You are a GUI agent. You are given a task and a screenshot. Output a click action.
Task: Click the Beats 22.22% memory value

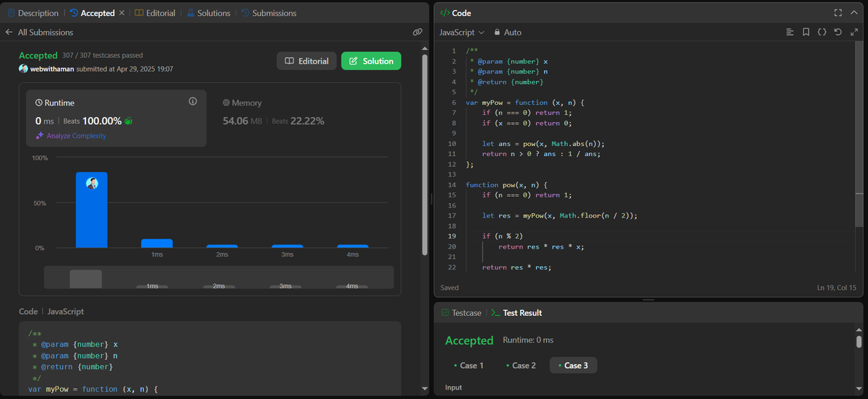[x=298, y=121]
